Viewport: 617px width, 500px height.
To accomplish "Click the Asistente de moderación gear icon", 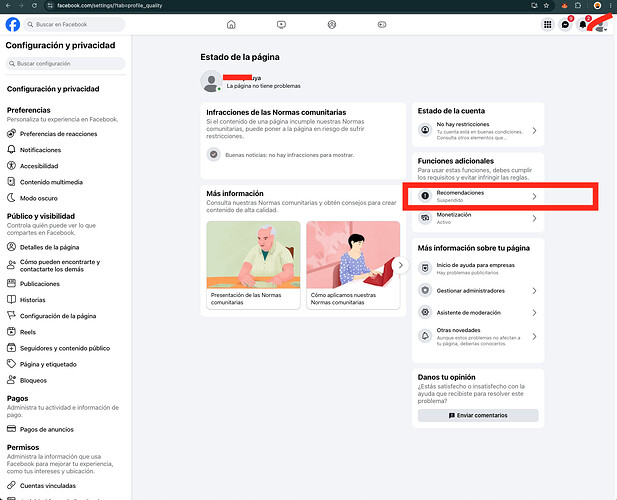I will [x=425, y=312].
